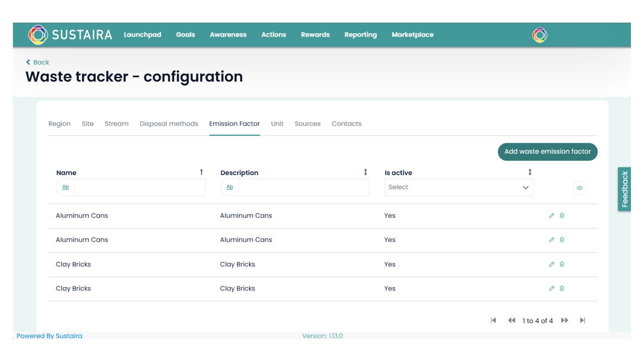Sort the table by Name column
The height and width of the screenshot is (362, 644).
coord(201,172)
